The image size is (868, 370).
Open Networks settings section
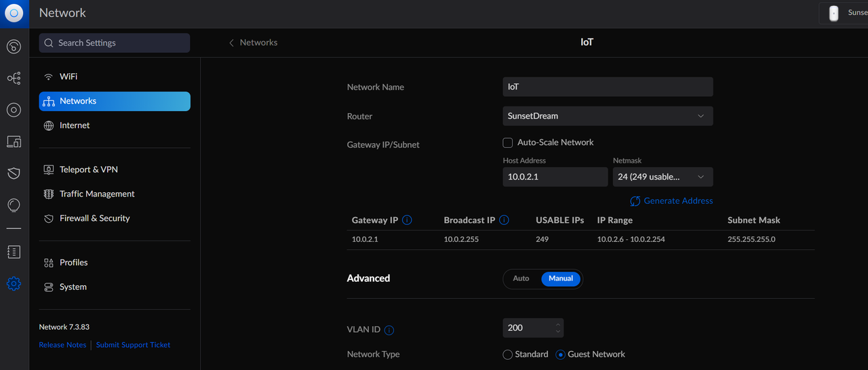click(115, 101)
